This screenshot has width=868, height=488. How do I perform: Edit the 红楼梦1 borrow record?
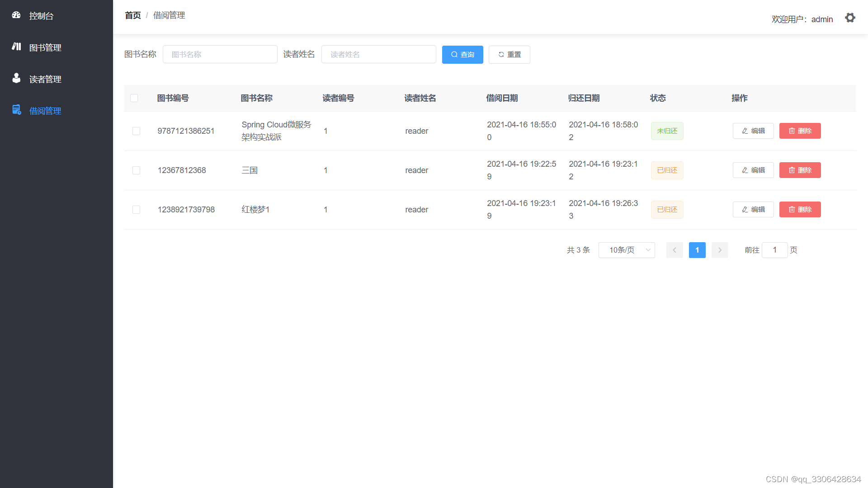click(753, 210)
